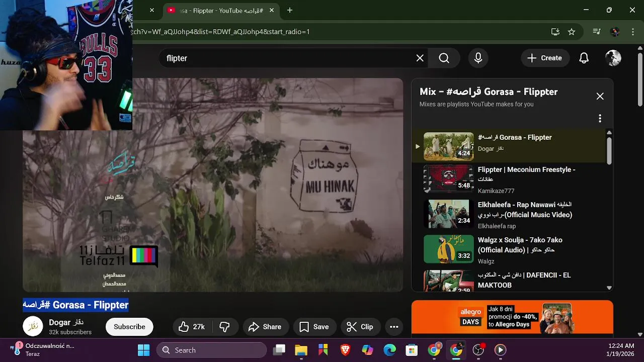
Task: Click the highlighted video title text
Action: click(75, 305)
